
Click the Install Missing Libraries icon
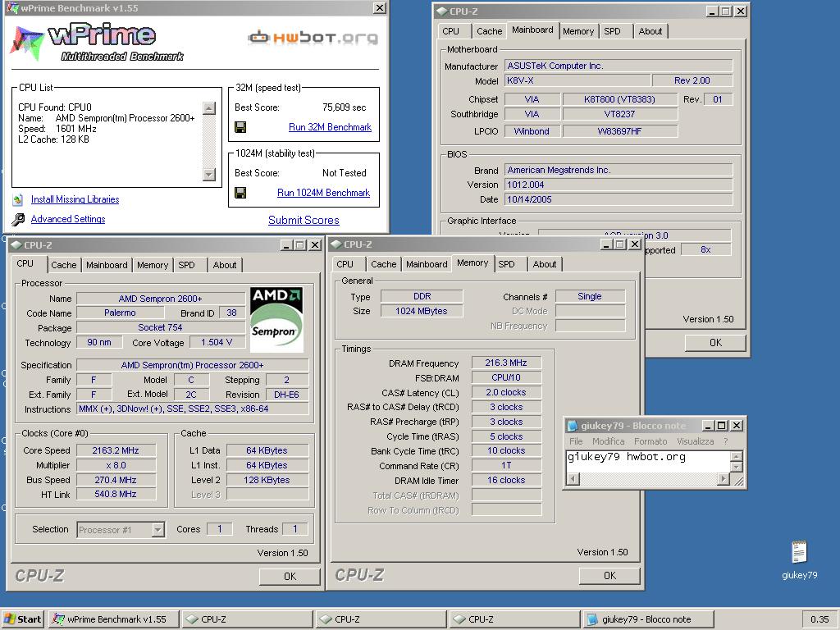pyautogui.click(x=18, y=200)
